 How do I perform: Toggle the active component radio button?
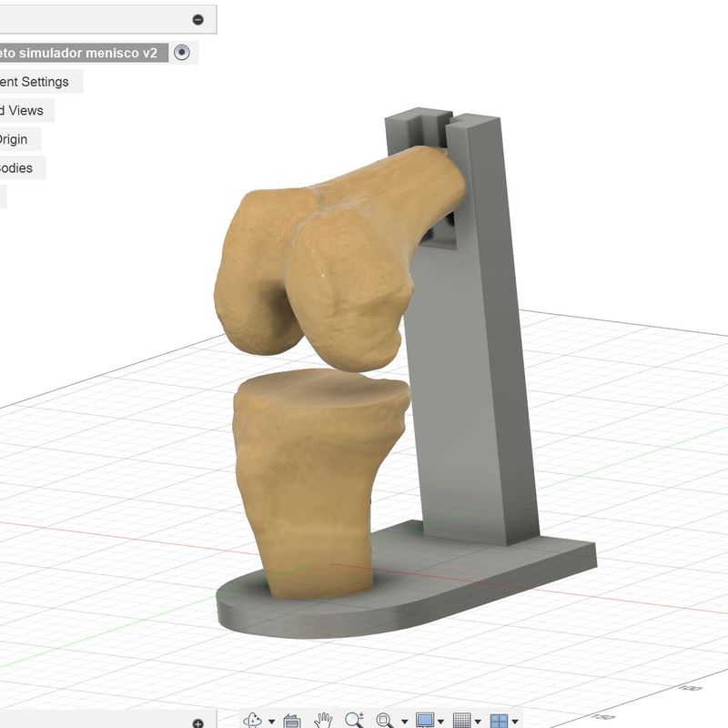point(181,53)
